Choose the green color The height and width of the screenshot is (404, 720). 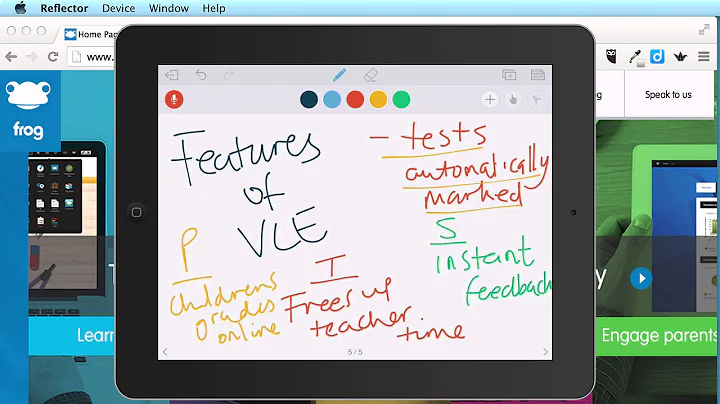[x=401, y=100]
